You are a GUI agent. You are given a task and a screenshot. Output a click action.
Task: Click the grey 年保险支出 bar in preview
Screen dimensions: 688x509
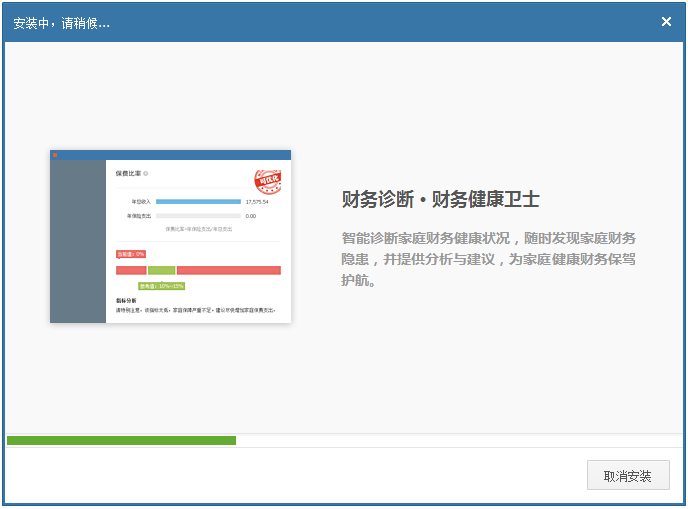tap(198, 216)
